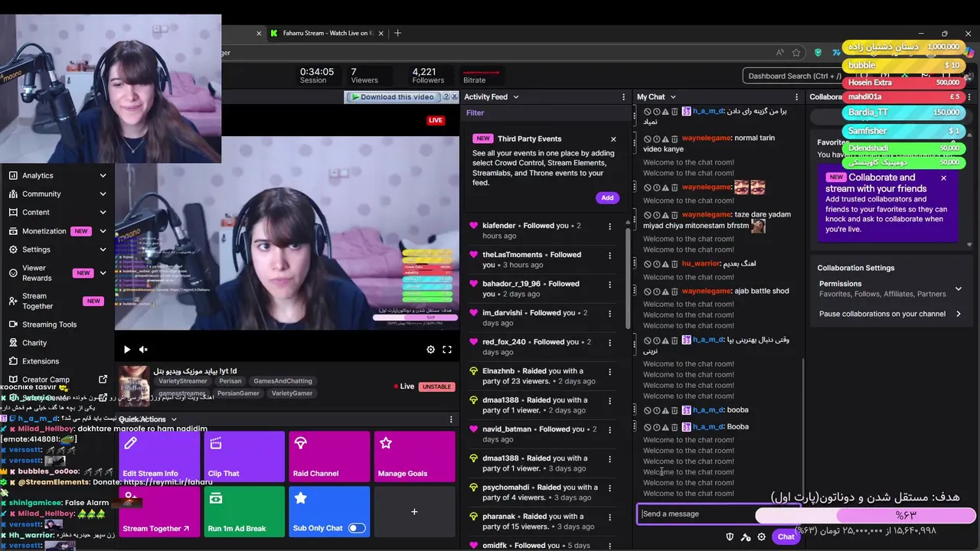Open Pause collaborations on your channel
The width and height of the screenshot is (980, 551).
(x=890, y=314)
